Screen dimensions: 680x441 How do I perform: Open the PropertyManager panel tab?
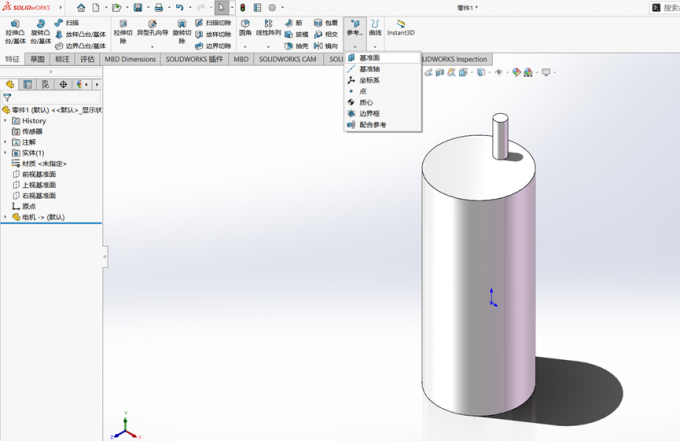28,85
